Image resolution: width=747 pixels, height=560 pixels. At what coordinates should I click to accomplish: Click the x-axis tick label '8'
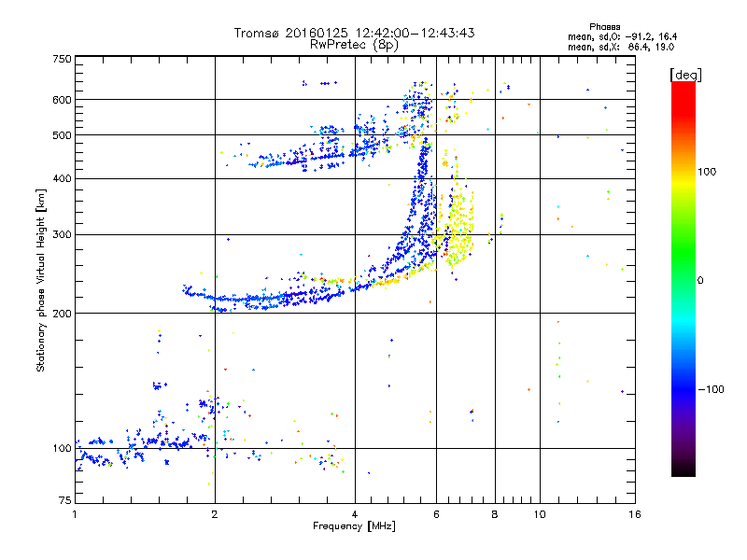495,514
